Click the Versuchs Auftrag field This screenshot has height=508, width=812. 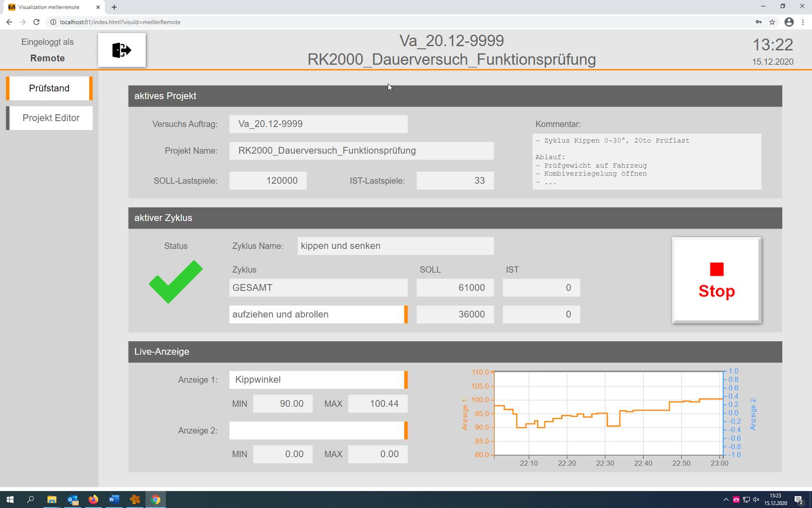pos(318,124)
